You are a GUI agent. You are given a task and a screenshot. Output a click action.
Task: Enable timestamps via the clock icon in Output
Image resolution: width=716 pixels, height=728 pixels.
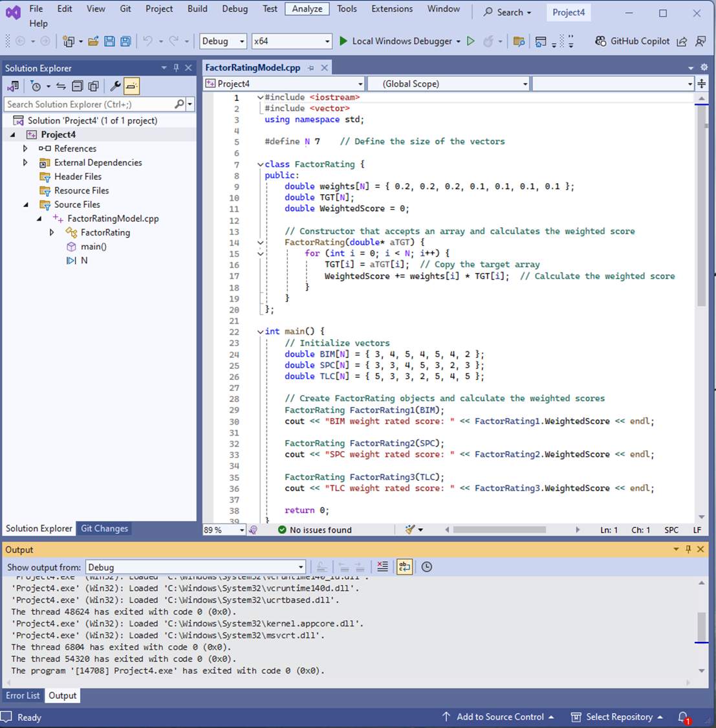426,567
